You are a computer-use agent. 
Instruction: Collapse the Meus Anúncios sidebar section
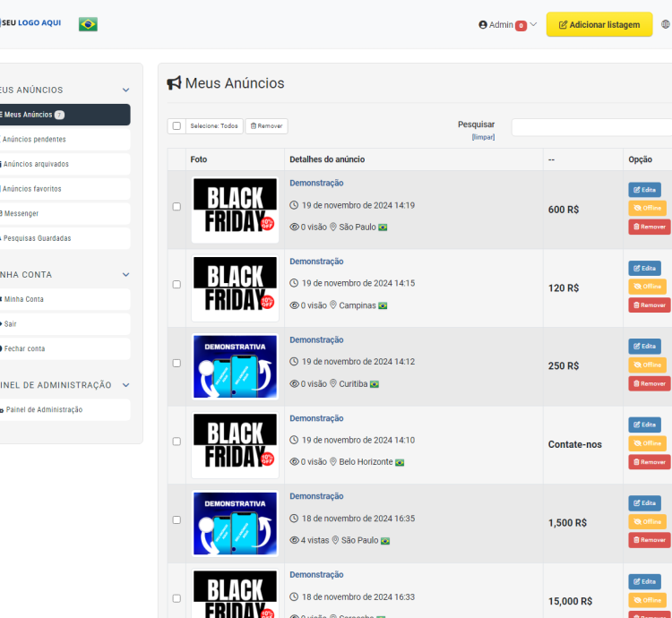125,90
